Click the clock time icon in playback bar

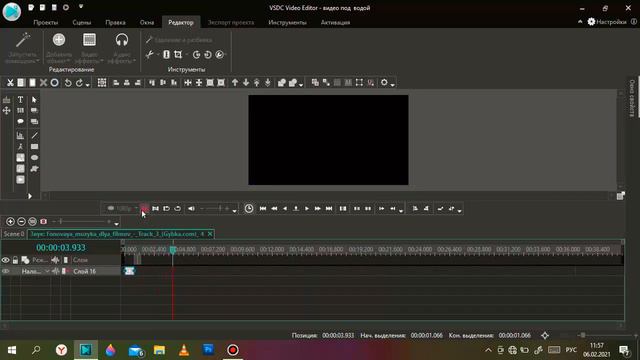(x=249, y=209)
